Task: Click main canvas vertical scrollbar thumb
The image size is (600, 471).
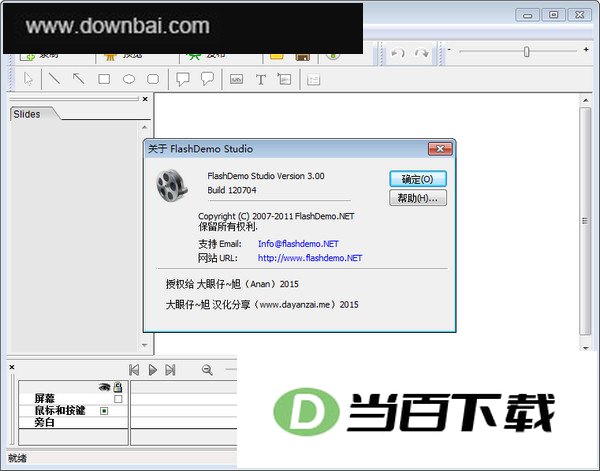Action: tap(585, 221)
